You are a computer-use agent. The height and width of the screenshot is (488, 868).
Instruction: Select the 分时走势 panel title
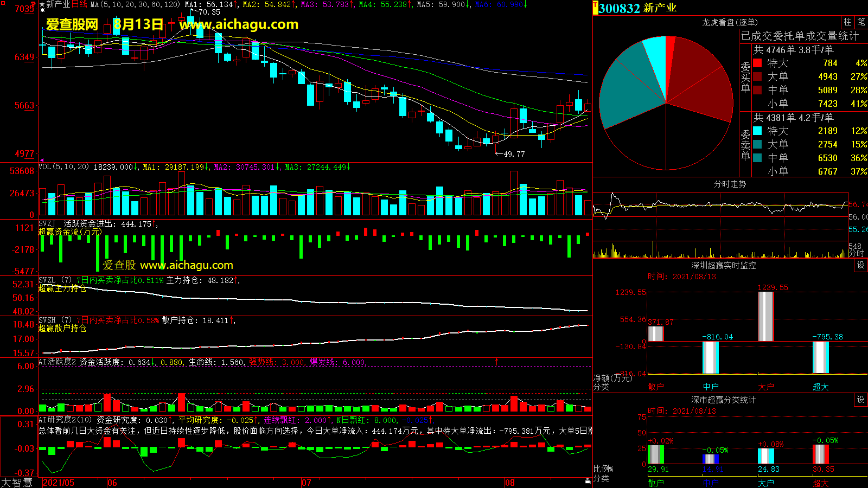click(730, 184)
